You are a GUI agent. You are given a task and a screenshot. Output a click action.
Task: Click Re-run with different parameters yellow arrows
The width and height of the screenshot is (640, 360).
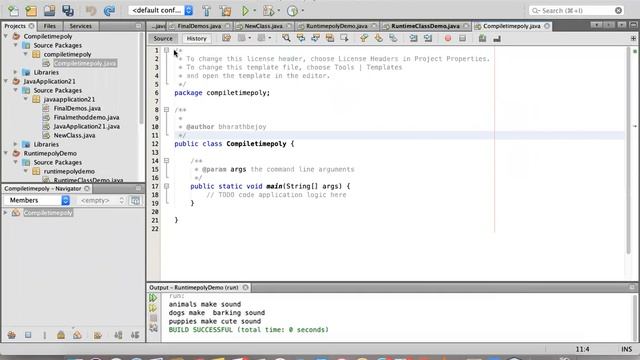153,308
